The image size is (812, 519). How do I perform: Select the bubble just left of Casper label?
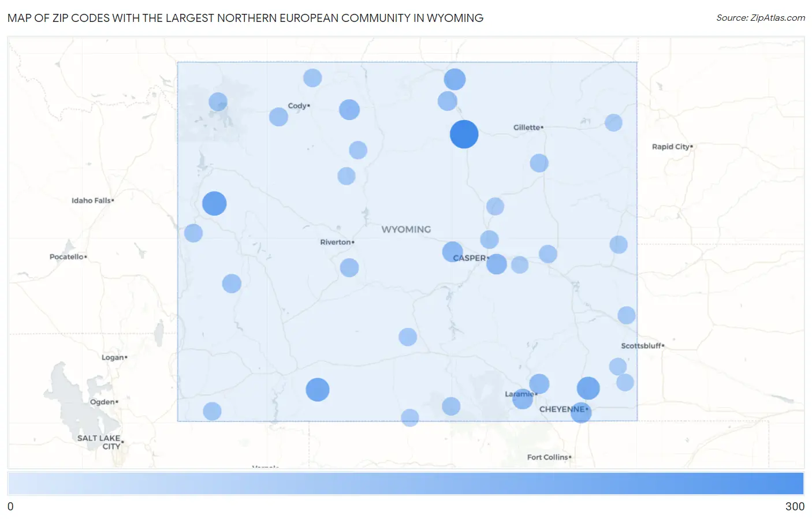tap(453, 252)
